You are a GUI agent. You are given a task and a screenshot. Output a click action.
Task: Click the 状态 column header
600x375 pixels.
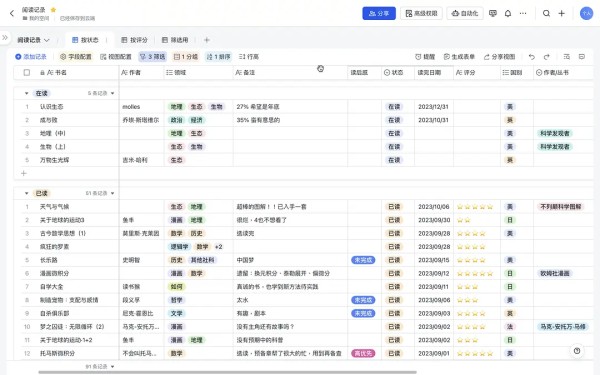pyautogui.click(x=398, y=72)
